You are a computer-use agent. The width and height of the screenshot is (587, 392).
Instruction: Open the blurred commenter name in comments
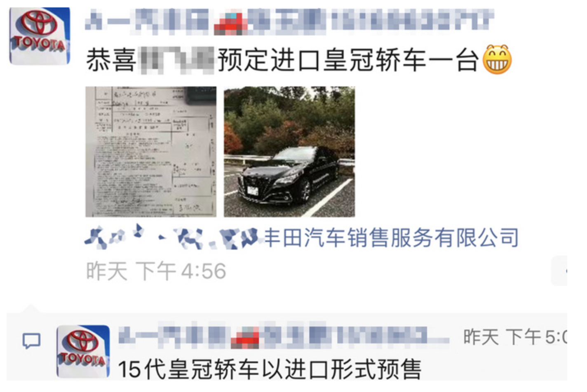coord(284,336)
